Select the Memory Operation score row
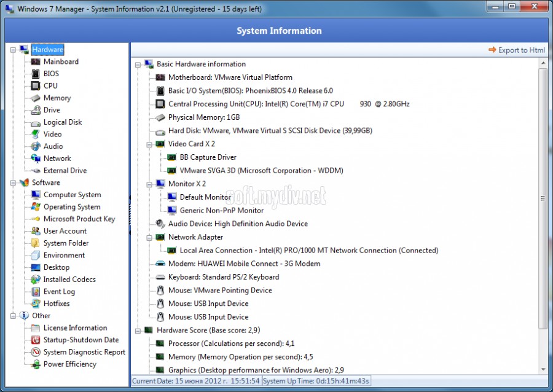 [x=240, y=357]
